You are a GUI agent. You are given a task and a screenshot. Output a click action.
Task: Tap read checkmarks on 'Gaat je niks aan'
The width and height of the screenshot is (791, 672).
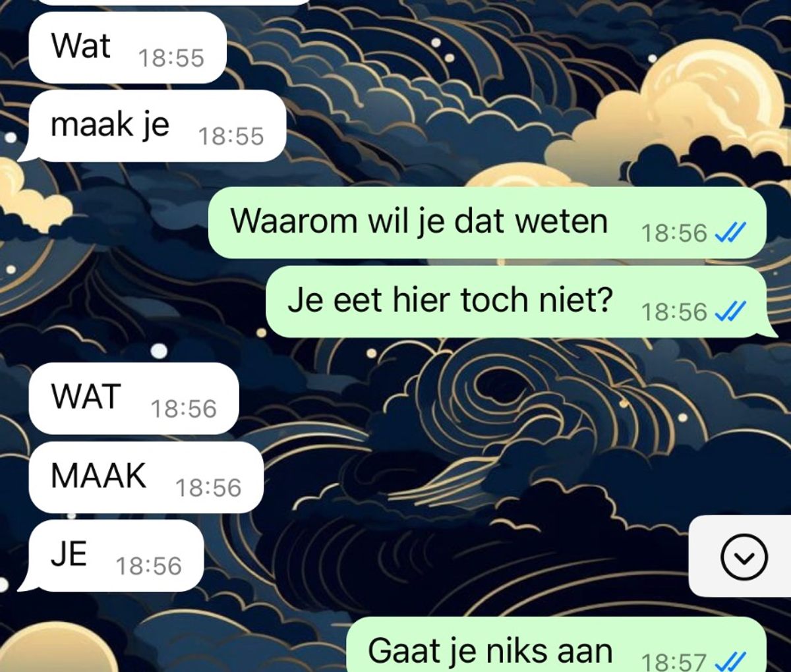730,661
